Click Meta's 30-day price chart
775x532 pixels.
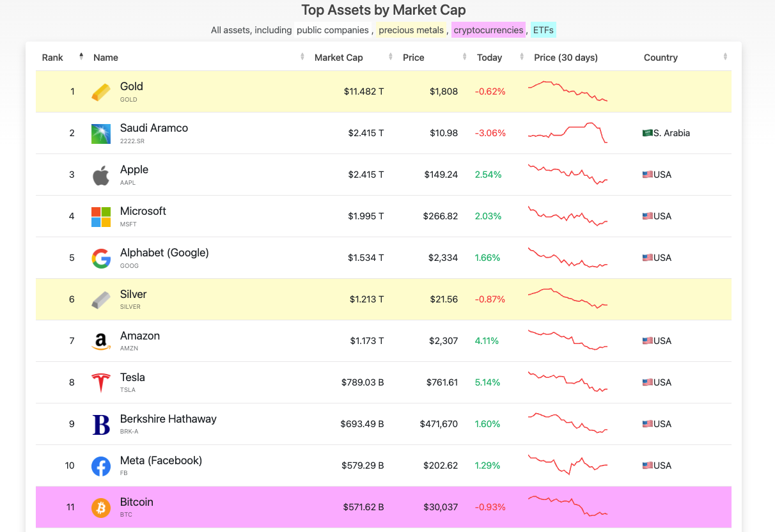click(x=568, y=465)
